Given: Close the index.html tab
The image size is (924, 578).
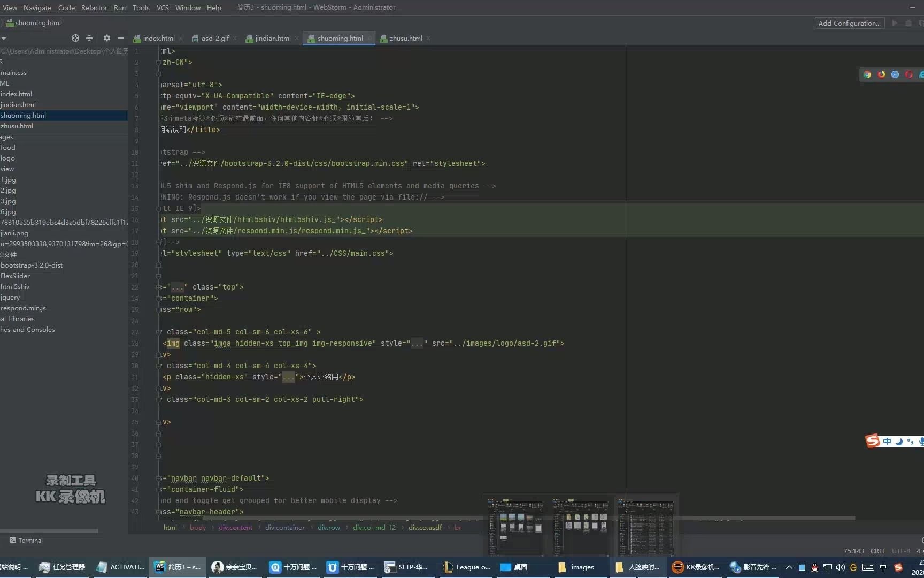Looking at the screenshot, I should click(x=181, y=39).
